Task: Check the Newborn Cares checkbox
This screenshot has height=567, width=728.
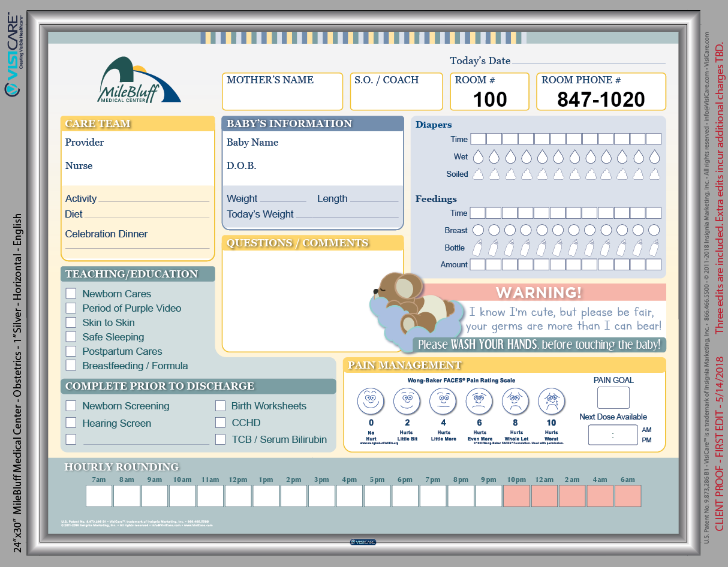Action: [x=71, y=294]
